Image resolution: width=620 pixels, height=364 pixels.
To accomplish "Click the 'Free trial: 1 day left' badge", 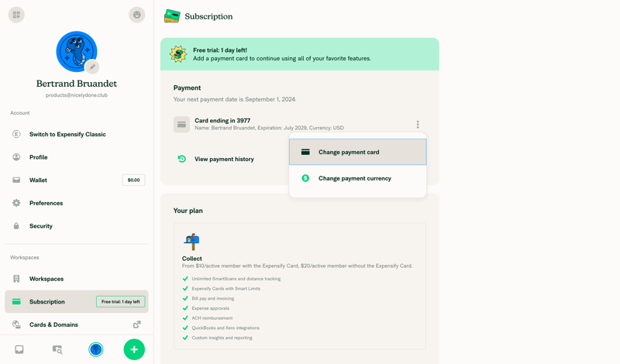I will pos(121,301).
